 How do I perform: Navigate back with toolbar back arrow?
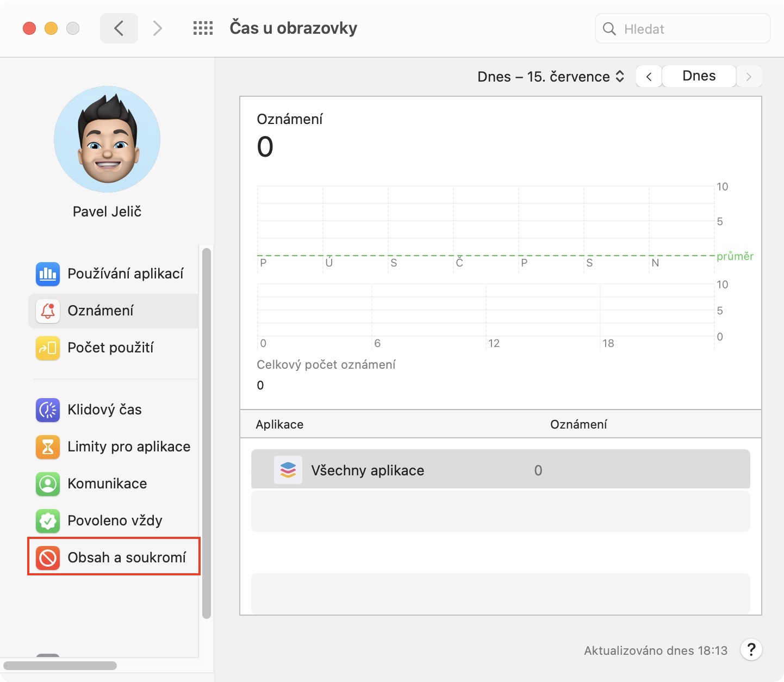tap(119, 28)
